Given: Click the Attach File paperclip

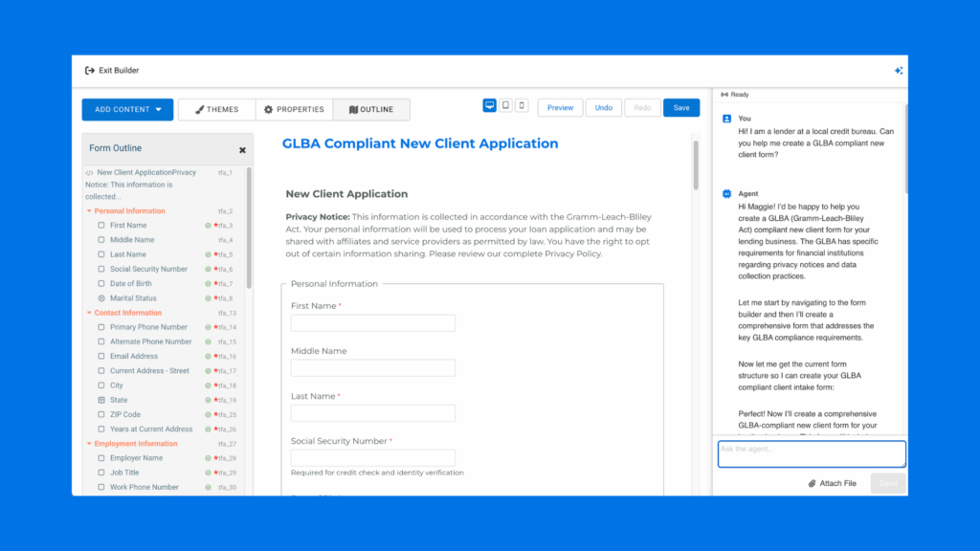Looking at the screenshot, I should (x=812, y=483).
